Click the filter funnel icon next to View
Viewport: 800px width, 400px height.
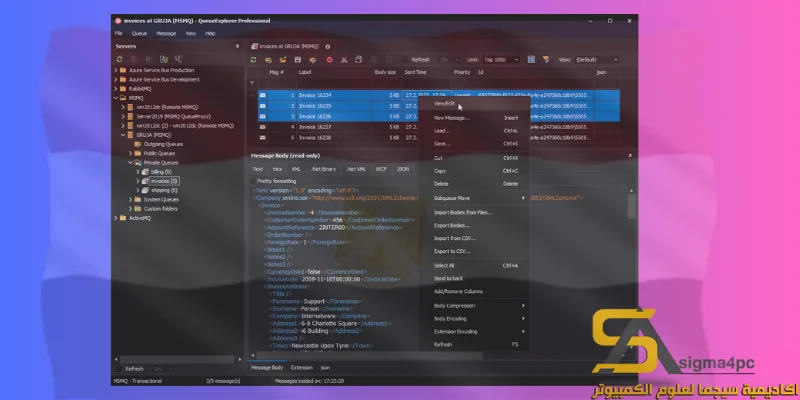[x=546, y=60]
